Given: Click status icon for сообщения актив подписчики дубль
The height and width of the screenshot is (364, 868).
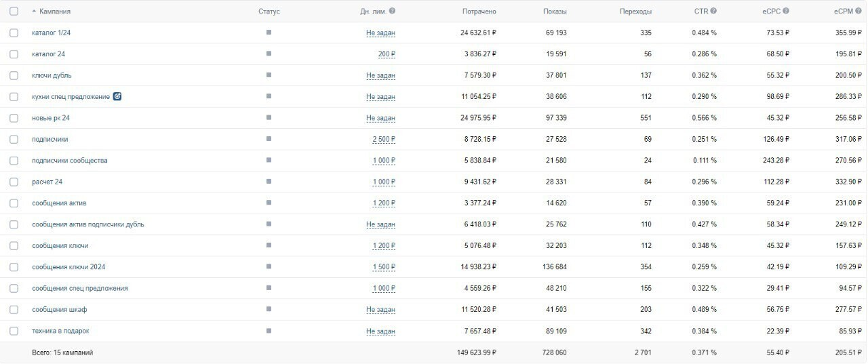Looking at the screenshot, I should pyautogui.click(x=269, y=224).
